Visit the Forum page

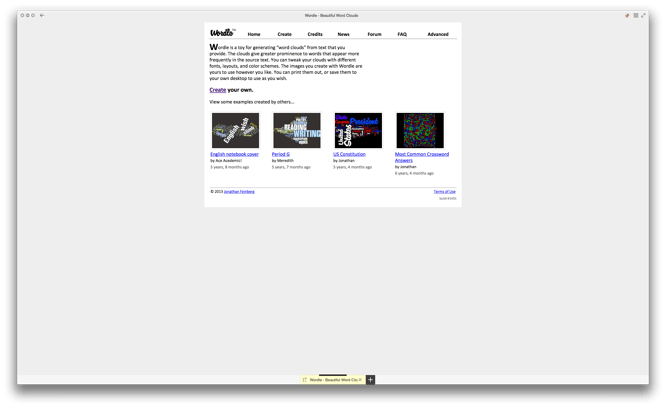[x=375, y=34]
